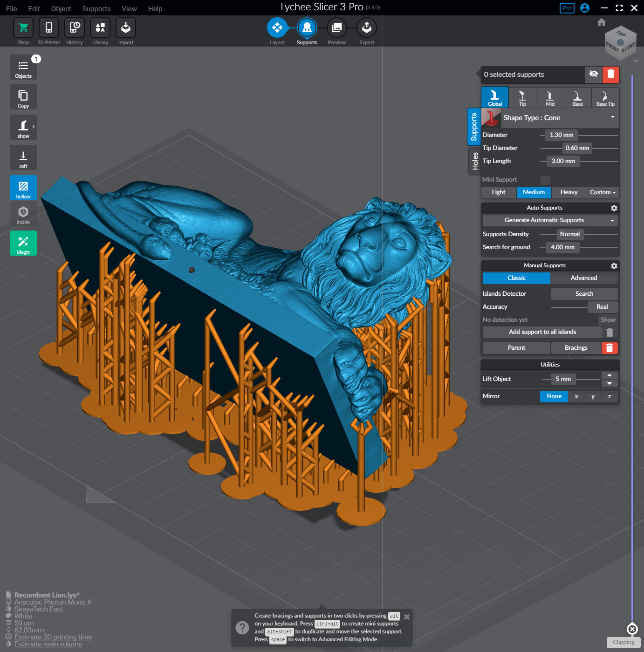Screen dimensions: 644x652
Task: Select the Mid support settings tab
Action: click(550, 98)
